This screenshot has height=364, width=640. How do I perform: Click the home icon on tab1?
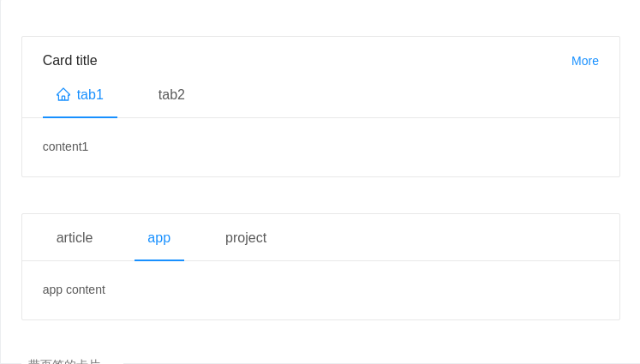click(x=63, y=94)
